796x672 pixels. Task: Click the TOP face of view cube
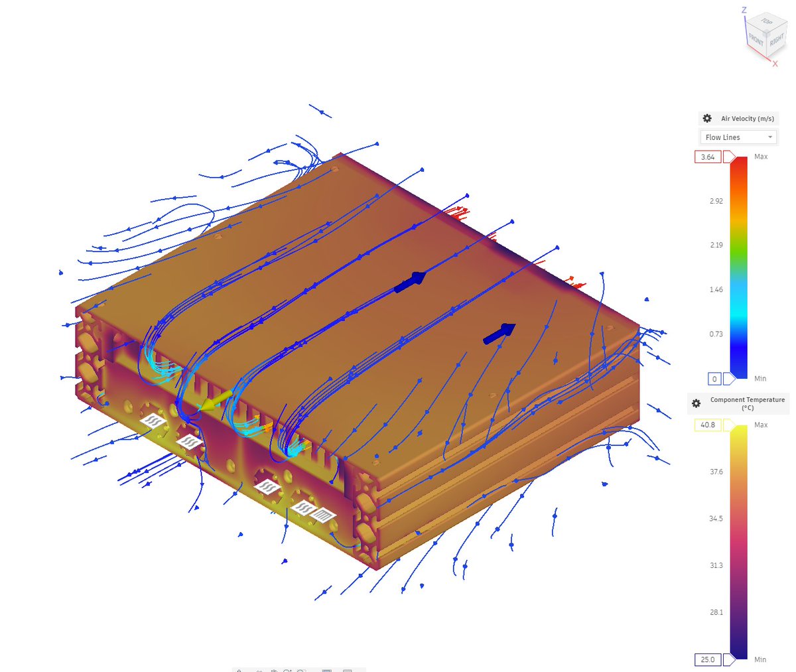pyautogui.click(x=766, y=22)
